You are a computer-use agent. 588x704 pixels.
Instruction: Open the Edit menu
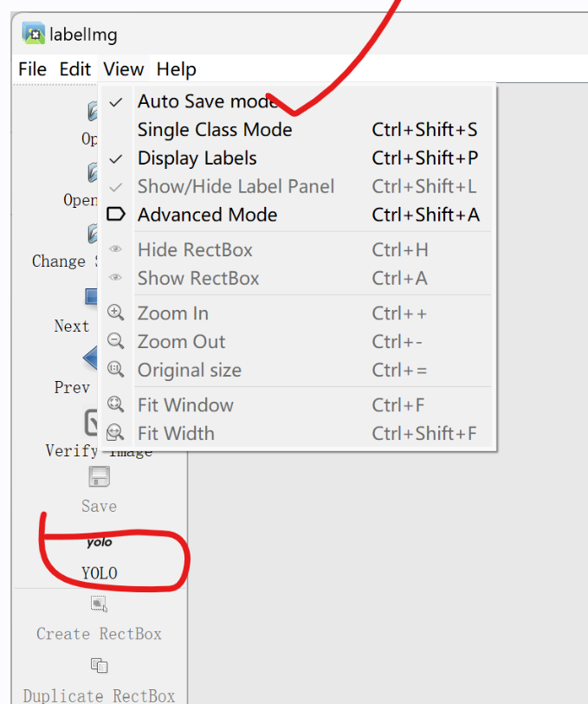pyautogui.click(x=74, y=69)
